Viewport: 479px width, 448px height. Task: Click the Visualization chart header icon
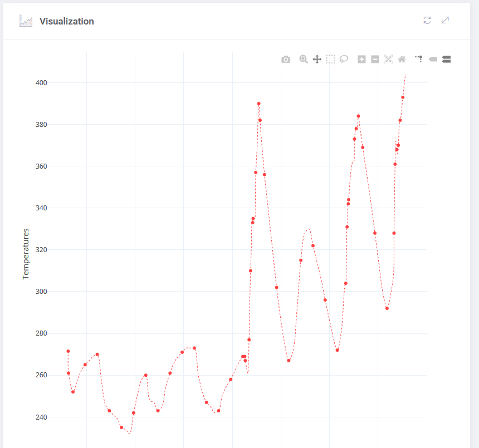coord(26,21)
